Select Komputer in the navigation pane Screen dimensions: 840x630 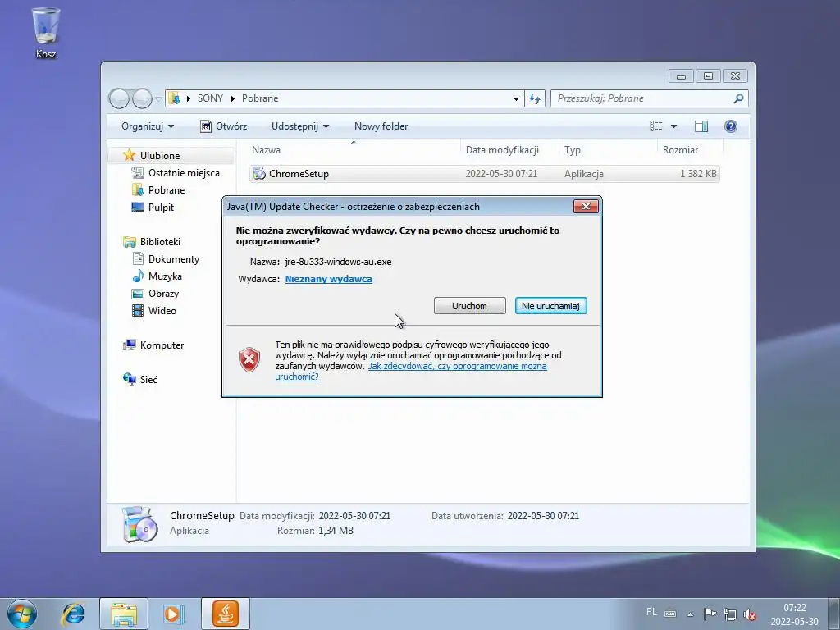(162, 345)
